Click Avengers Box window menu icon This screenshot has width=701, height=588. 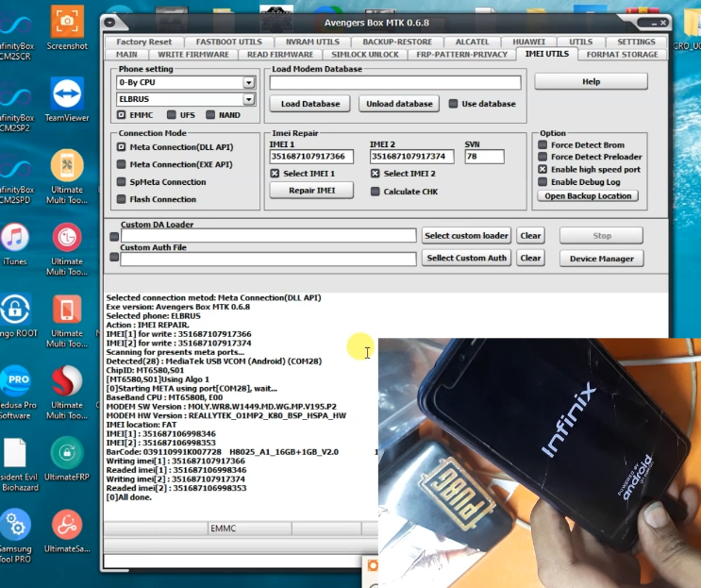[109, 22]
